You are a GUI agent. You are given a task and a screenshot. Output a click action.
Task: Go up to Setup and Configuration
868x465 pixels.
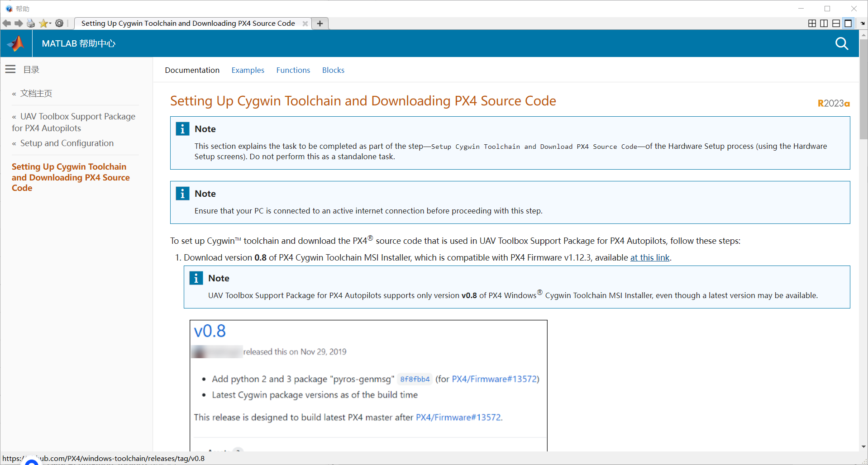coord(67,143)
